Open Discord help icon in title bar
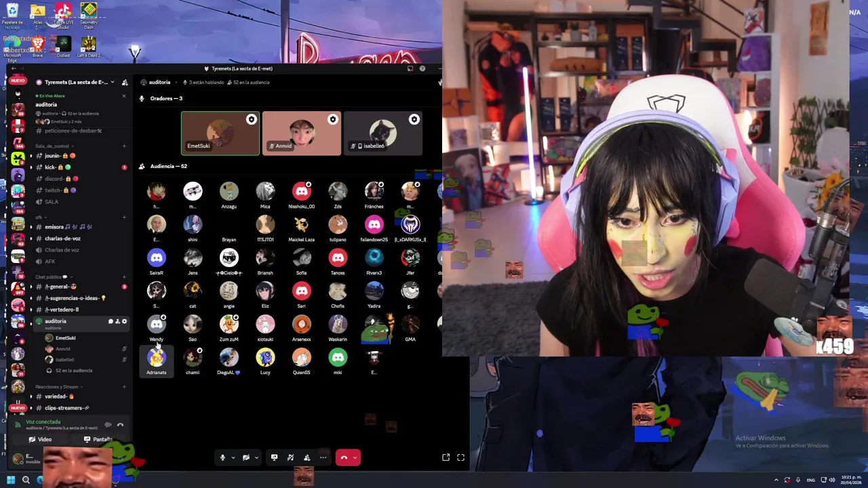The height and width of the screenshot is (488, 868). click(x=422, y=68)
